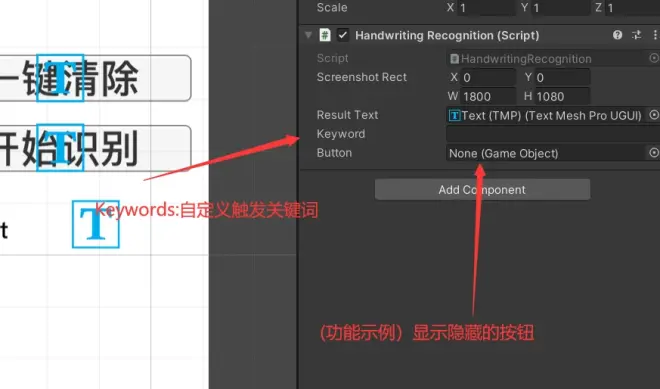
Task: Collapse the Handwriting Recognition component foldout
Action: 308,35
